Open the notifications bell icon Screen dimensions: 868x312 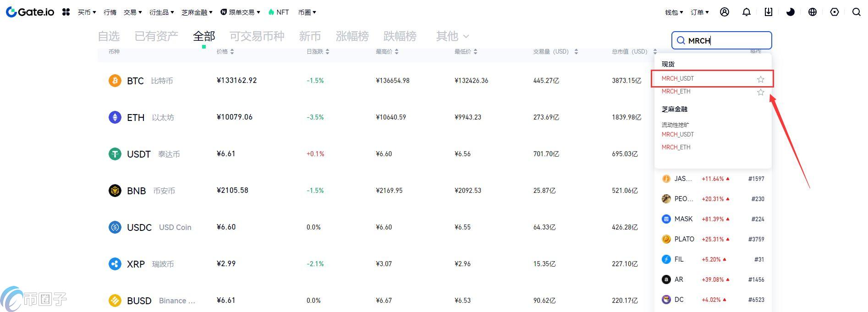[x=747, y=12]
